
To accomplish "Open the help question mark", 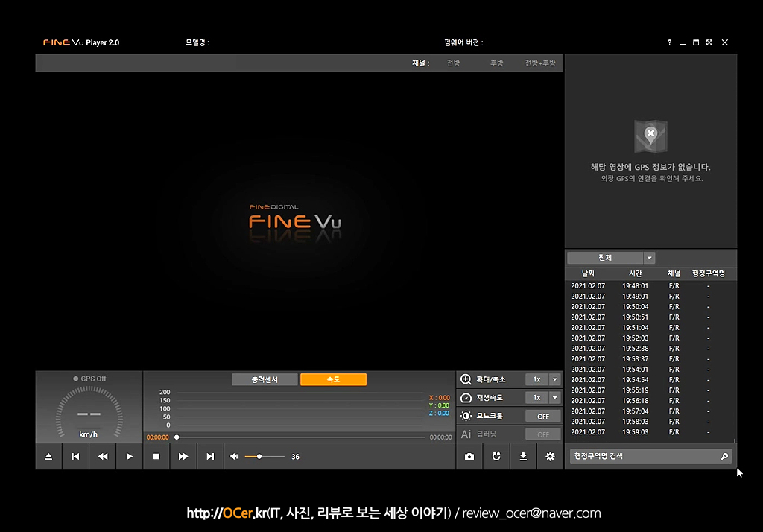I will point(670,42).
